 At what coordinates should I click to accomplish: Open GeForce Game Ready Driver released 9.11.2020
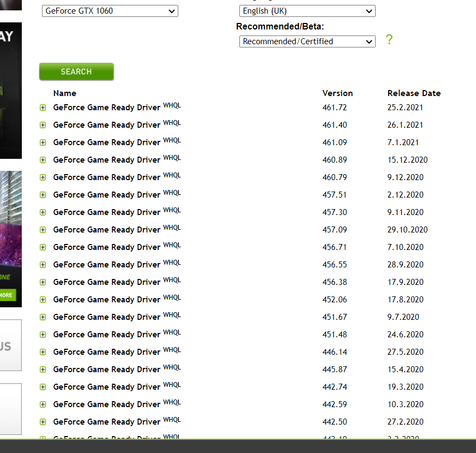click(x=106, y=212)
